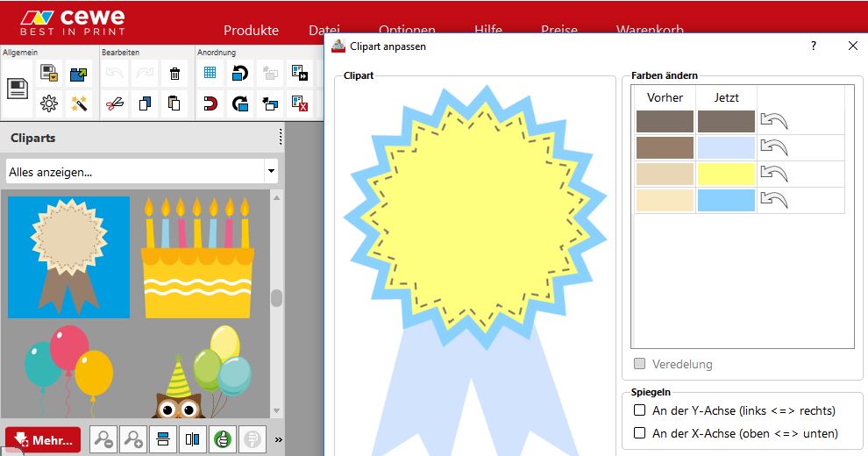Enable the red magnet snapping icon
868x456 pixels.
(210, 103)
